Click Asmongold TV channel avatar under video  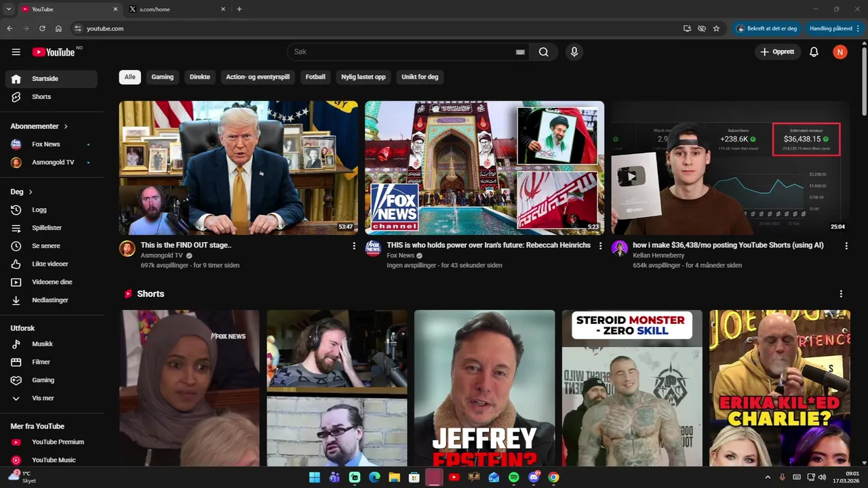point(127,248)
